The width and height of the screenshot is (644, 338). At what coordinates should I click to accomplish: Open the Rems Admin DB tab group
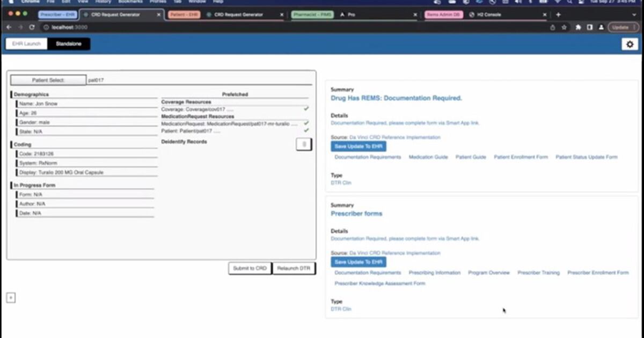[x=443, y=14]
